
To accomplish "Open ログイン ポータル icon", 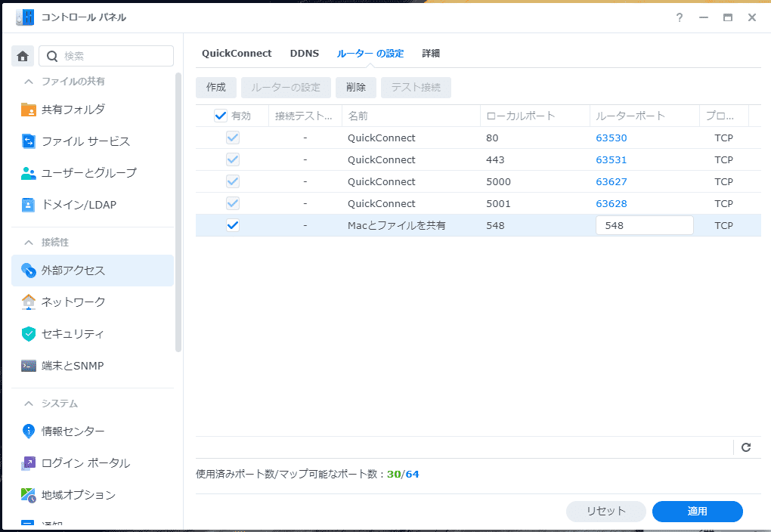I will (29, 463).
